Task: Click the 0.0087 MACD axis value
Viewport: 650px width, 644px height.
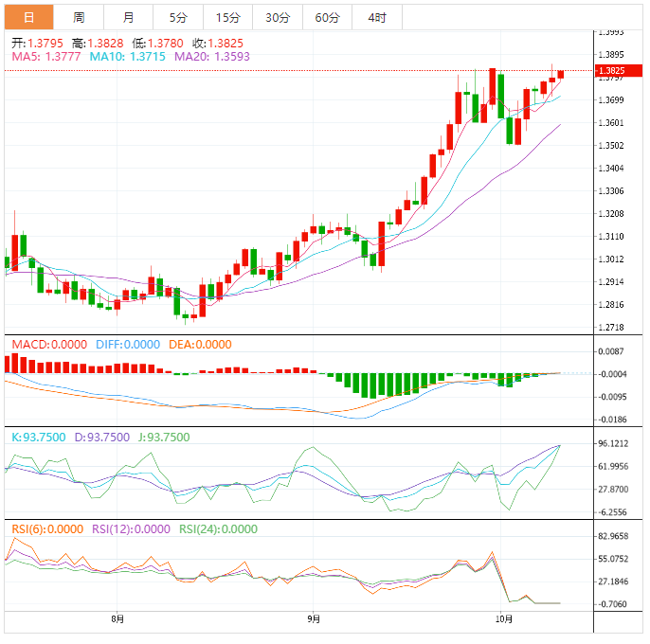Action: 611,352
